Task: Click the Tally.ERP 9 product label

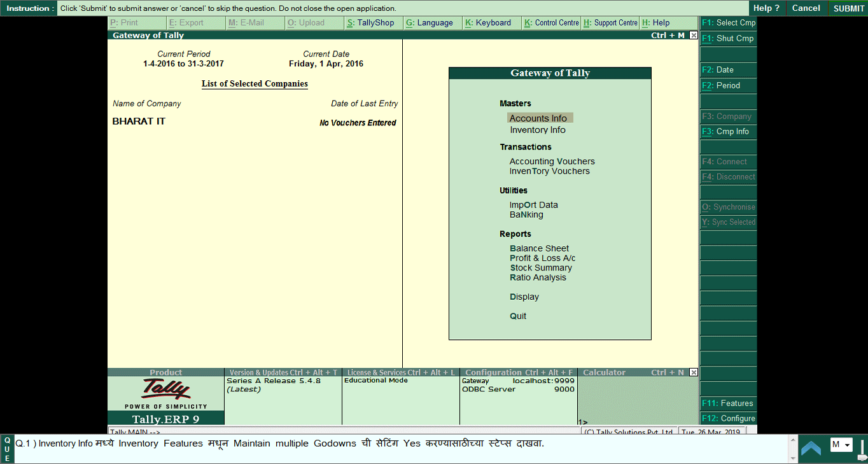Action: pos(165,419)
